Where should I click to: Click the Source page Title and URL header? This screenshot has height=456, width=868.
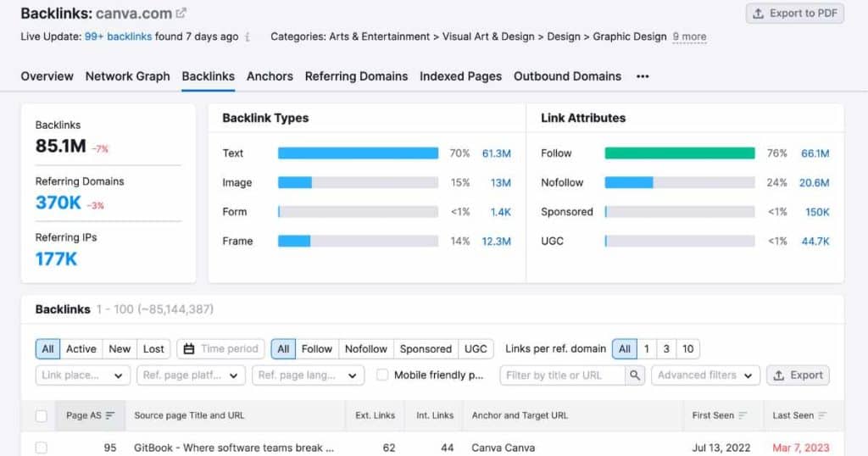click(189, 415)
